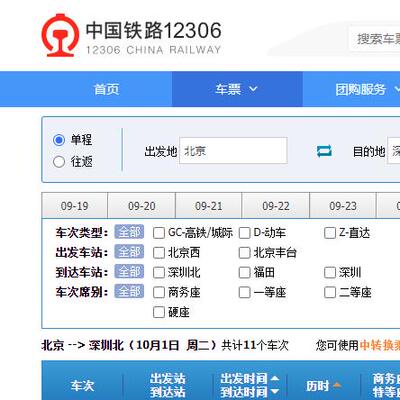400x400 pixels.
Task: Select the 往返 round-trip radio button
Action: (59, 162)
